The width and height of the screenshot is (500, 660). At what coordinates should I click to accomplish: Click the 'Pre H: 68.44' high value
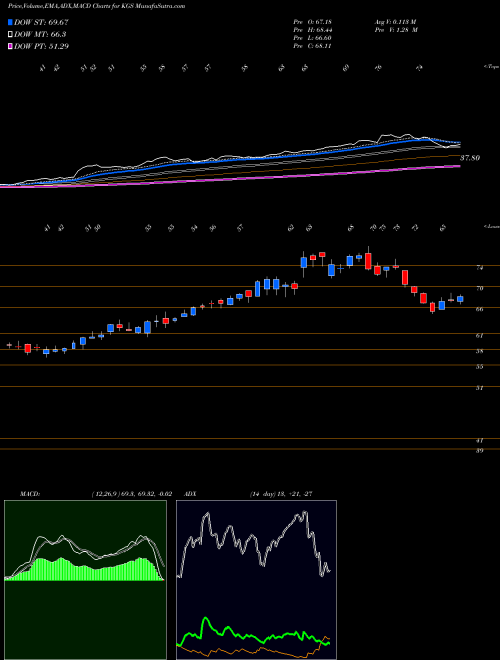(x=312, y=30)
